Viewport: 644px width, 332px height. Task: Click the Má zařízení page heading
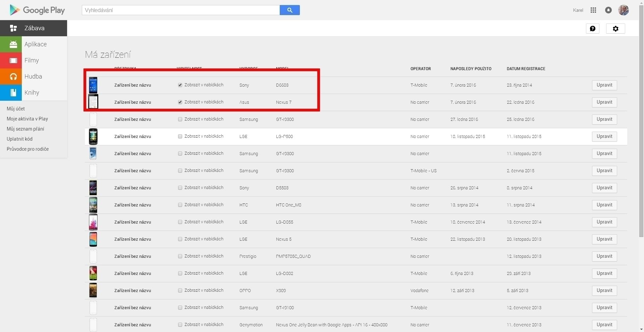click(x=108, y=54)
